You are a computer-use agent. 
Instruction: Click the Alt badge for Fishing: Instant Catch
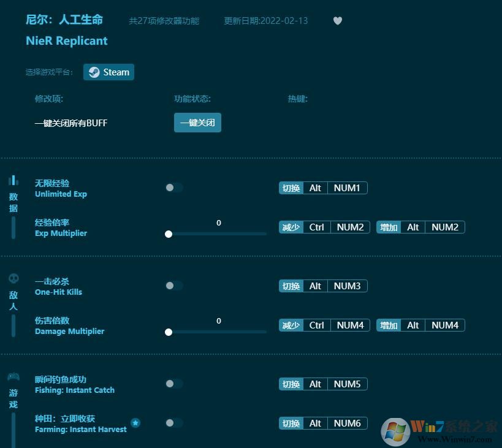coord(315,384)
